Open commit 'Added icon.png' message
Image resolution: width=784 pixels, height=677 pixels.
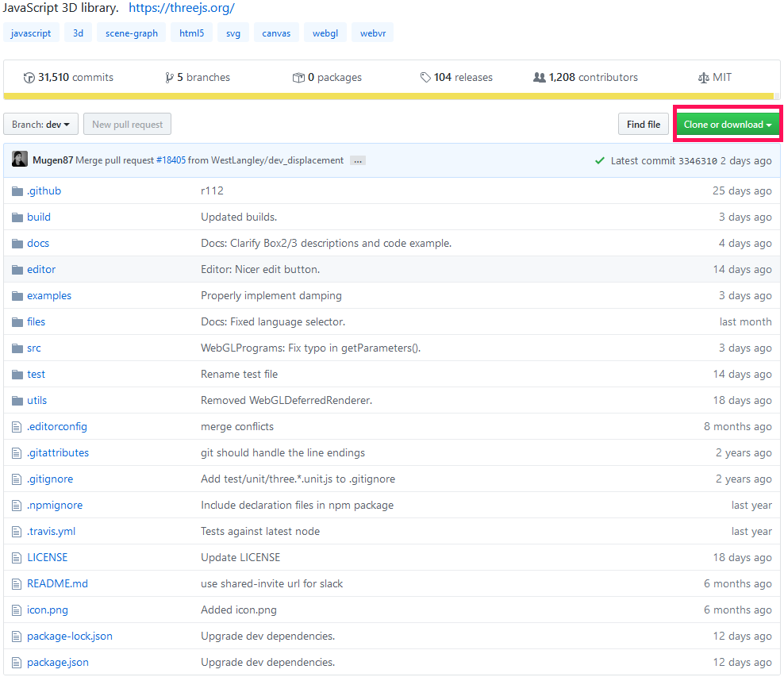tap(239, 610)
